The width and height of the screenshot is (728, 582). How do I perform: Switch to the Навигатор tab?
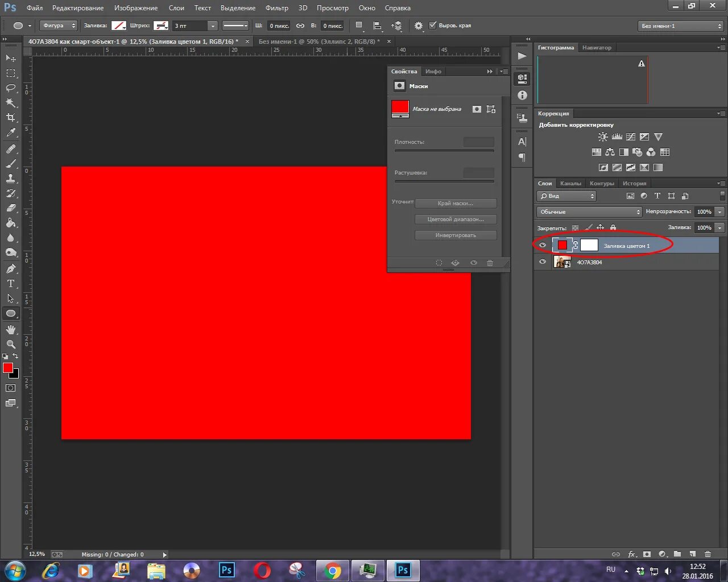click(x=597, y=48)
